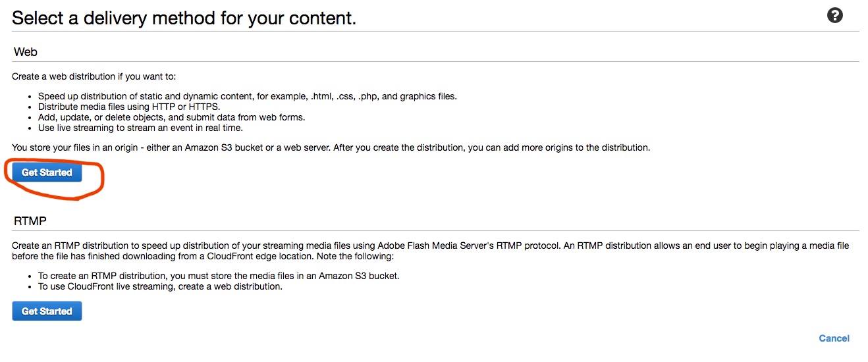Viewport: 868px width, 362px height.
Task: Click the 'Distribute media files using HTTP' bullet
Action: [129, 107]
